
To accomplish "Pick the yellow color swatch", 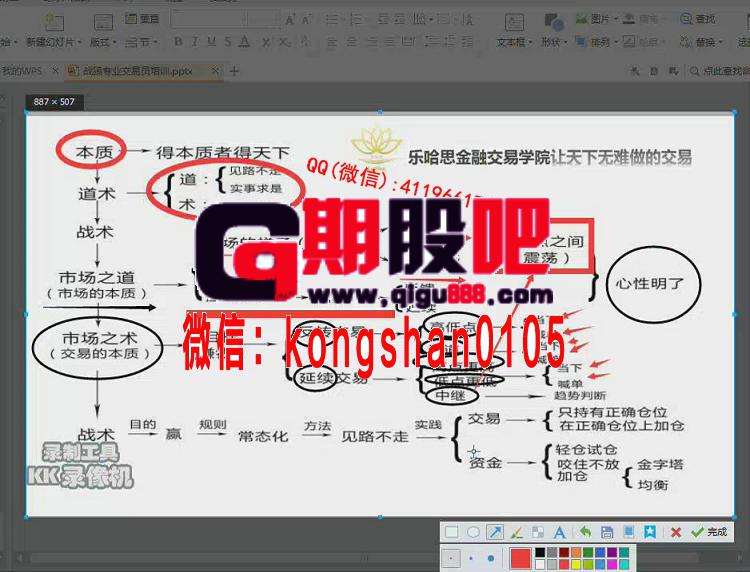I will (576, 565).
